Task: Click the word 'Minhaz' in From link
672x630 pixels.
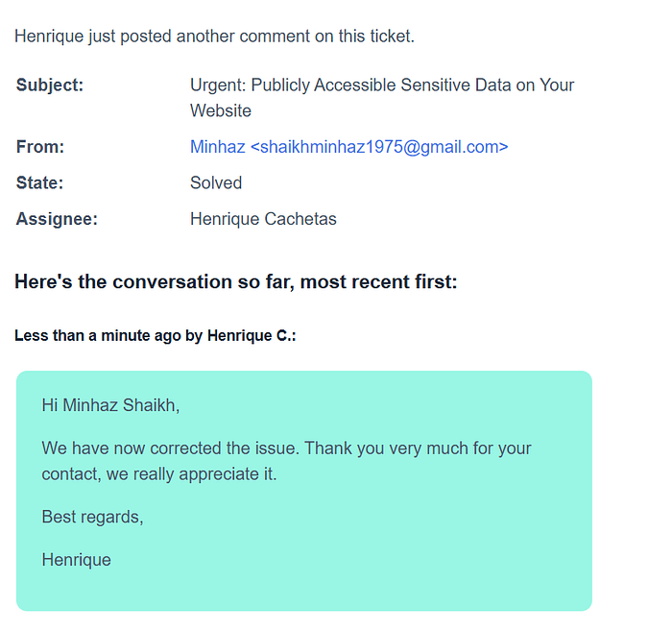Action: (x=218, y=147)
